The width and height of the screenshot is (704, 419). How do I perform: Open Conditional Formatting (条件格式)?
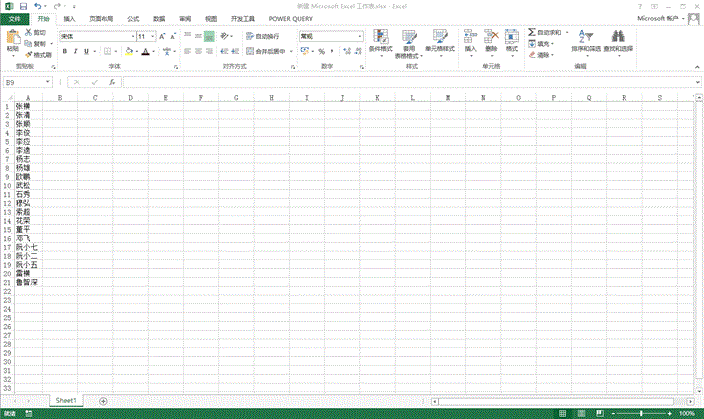[x=380, y=40]
